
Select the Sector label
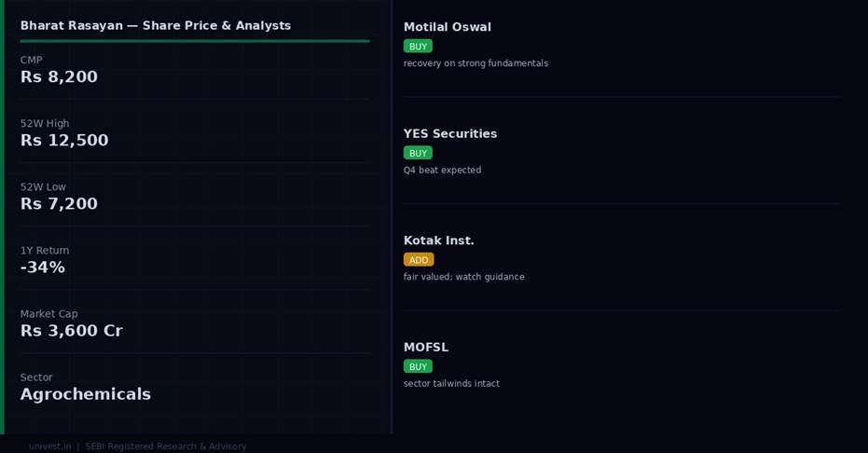(x=36, y=377)
